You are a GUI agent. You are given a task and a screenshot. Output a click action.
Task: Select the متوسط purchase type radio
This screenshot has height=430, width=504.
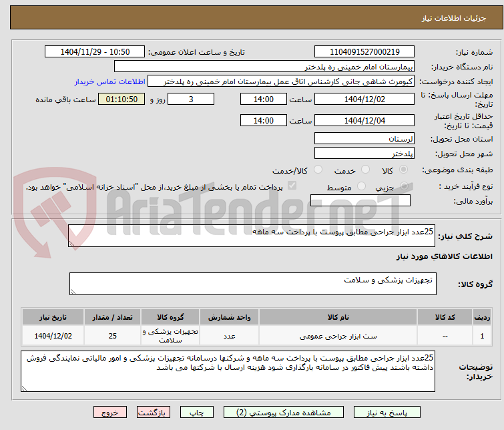click(362, 186)
